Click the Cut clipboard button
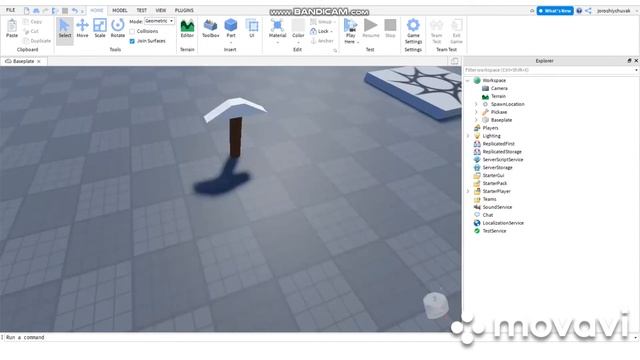 point(31,31)
